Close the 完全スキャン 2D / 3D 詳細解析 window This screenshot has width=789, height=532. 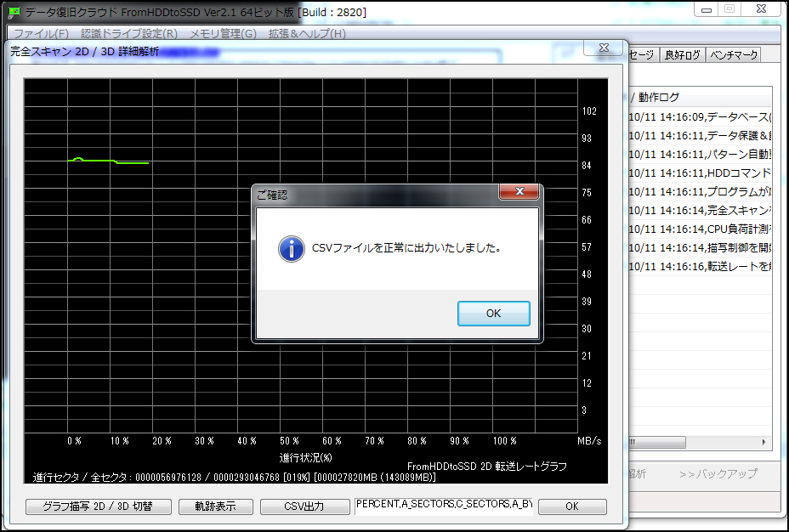603,48
